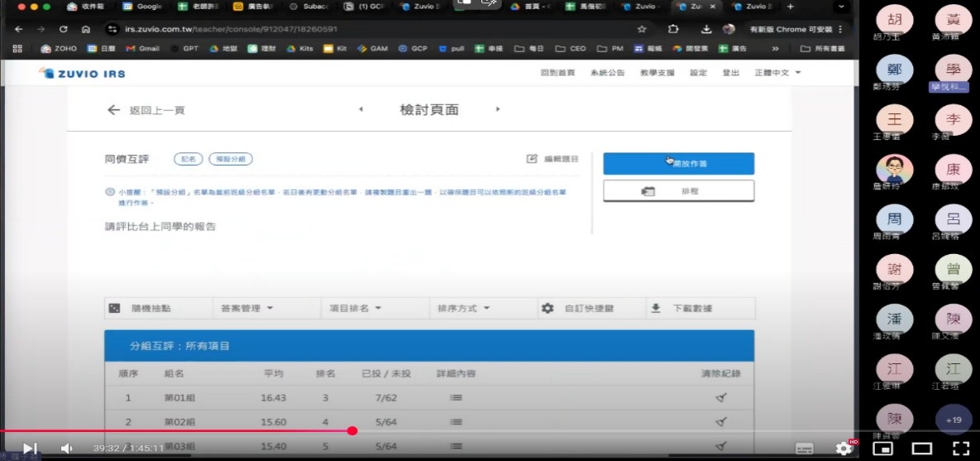Clear records for 第01組 with broom icon
980x461 pixels.
point(720,398)
